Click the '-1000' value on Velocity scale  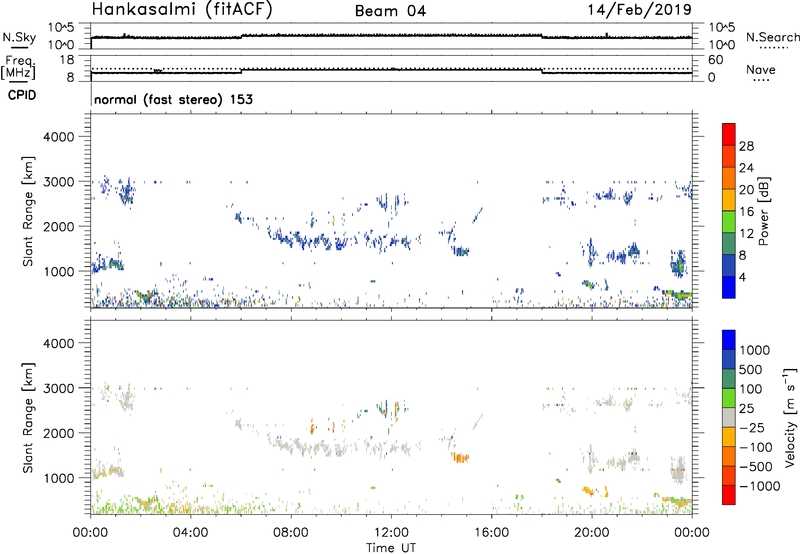coord(760,486)
